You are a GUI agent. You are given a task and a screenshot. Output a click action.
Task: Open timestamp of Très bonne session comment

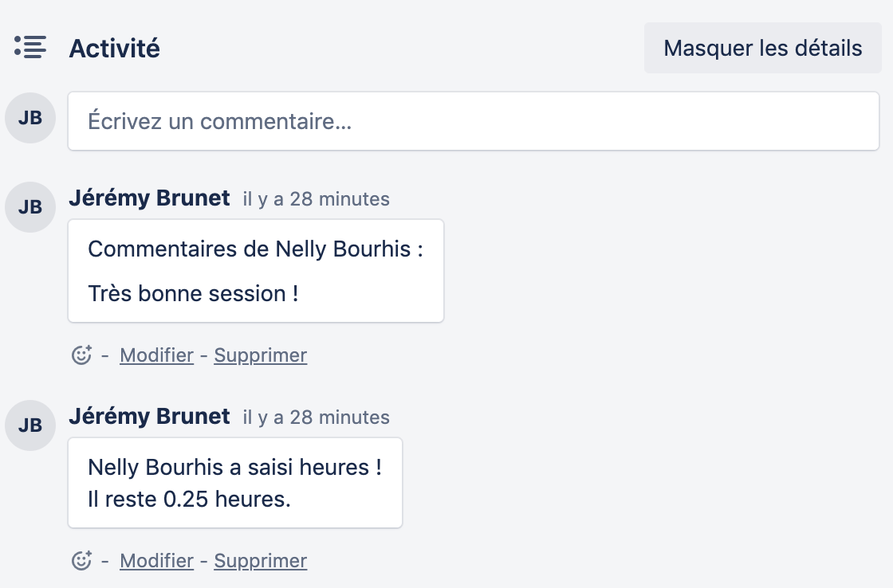click(x=316, y=199)
